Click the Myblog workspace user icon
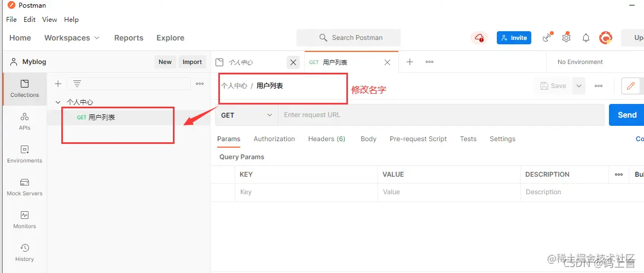Viewport: 644px width, 273px height. pos(14,62)
